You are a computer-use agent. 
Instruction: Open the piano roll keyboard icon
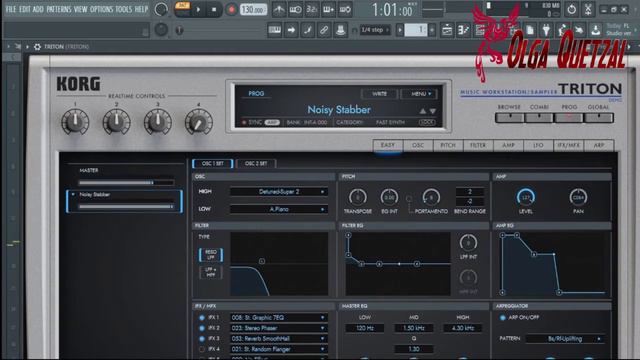275,30
